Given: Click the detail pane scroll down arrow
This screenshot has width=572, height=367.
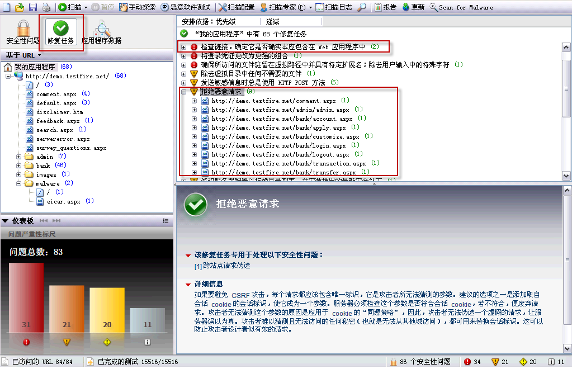Looking at the screenshot, I should pyautogui.click(x=567, y=348).
